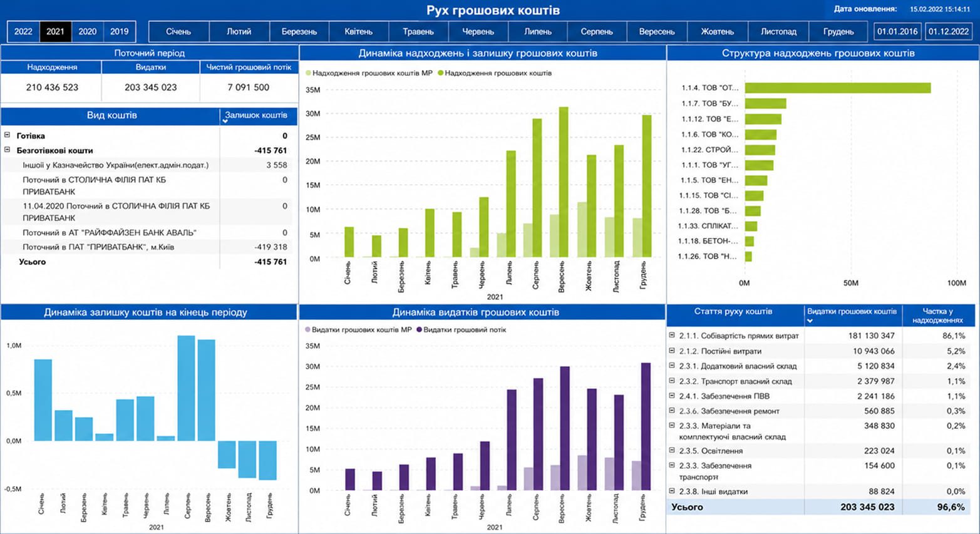Viewport: 980px width, 534px height.
Task: Expand 2.3.2. Транспорт власний склад row
Action: [x=672, y=381]
